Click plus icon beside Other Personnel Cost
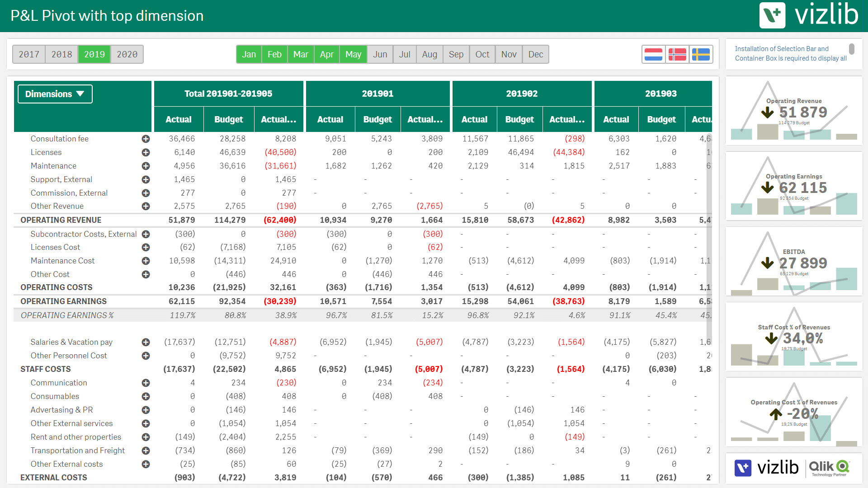Screen dimensions: 868x488 pos(146,356)
